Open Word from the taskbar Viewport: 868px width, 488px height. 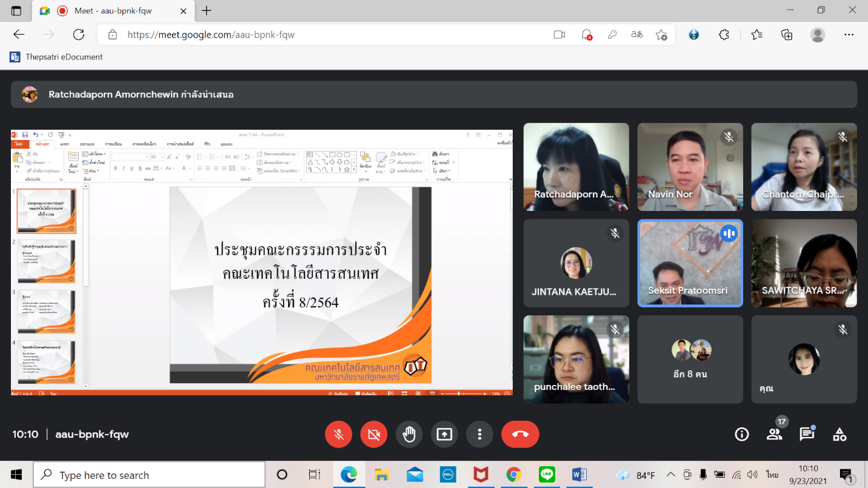pyautogui.click(x=579, y=475)
